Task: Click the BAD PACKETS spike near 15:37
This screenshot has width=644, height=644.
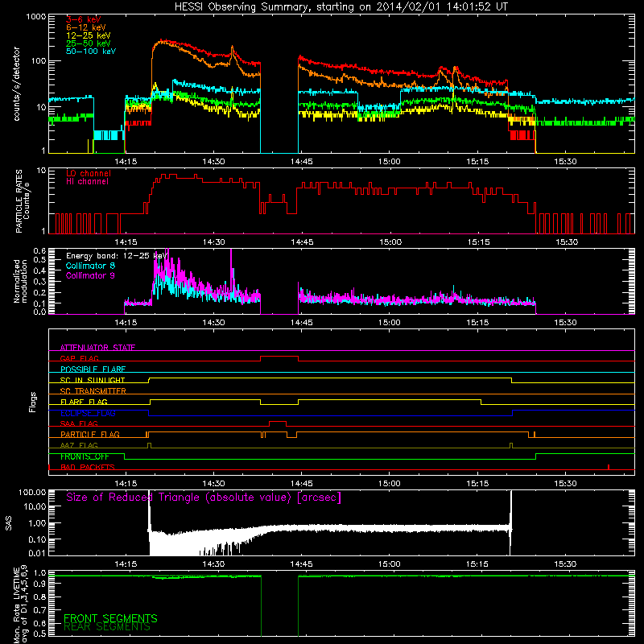Action: pos(609,467)
